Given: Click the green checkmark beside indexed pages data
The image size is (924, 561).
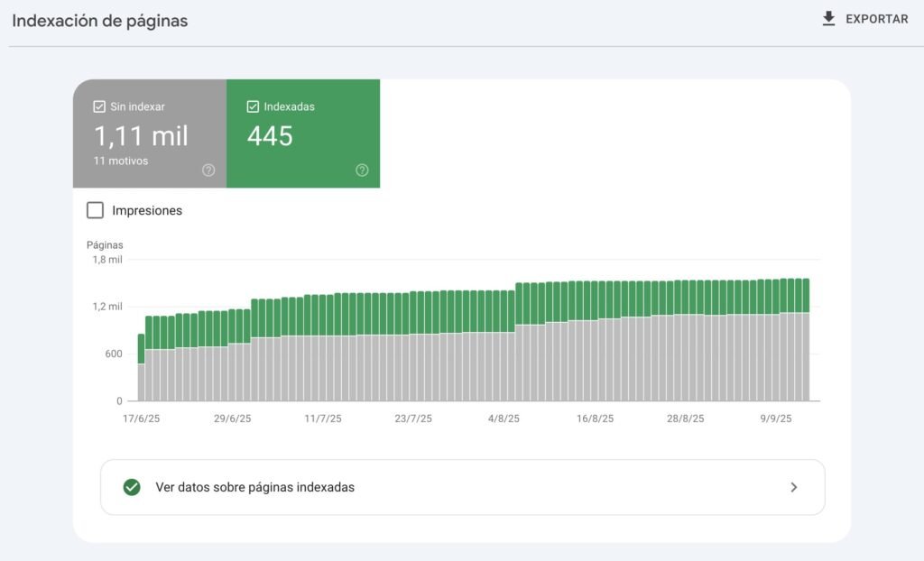Looking at the screenshot, I should pos(132,487).
